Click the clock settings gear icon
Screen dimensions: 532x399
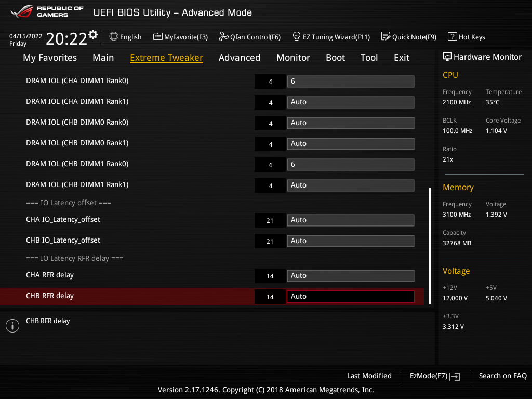tap(93, 35)
